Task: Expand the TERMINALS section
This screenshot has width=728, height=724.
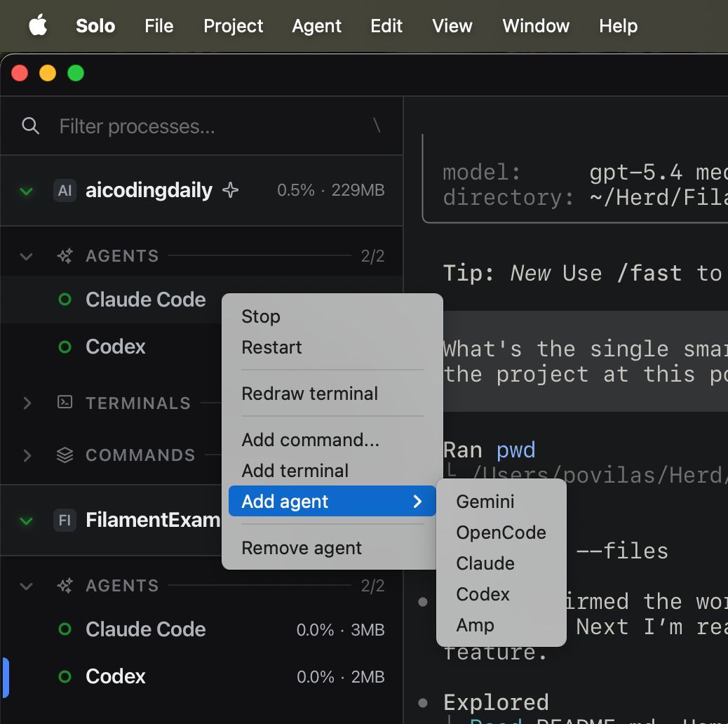Action: tap(27, 403)
